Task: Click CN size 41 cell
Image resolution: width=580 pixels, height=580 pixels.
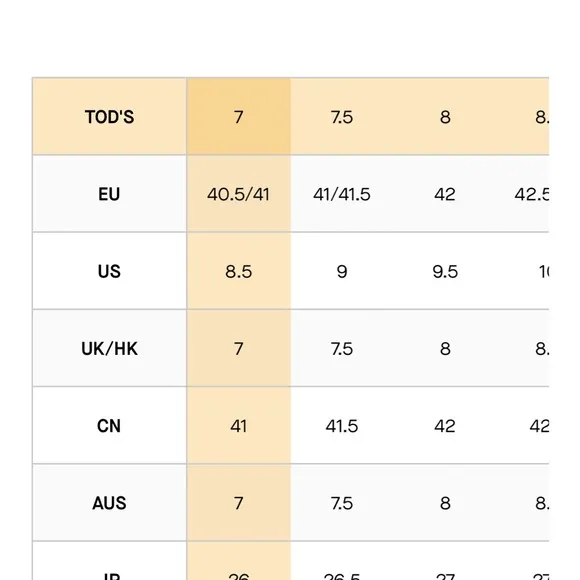Action: tap(239, 426)
